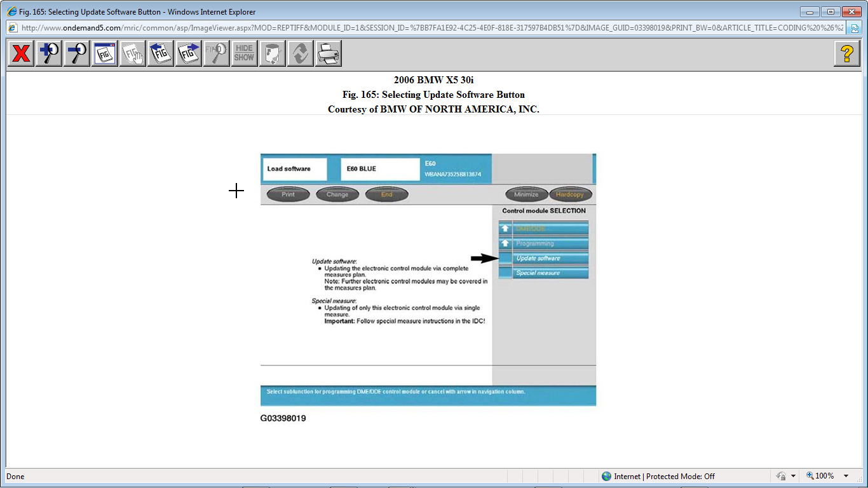This screenshot has width=868, height=488.
Task: Minimize the Internet Explorer window
Action: [810, 11]
